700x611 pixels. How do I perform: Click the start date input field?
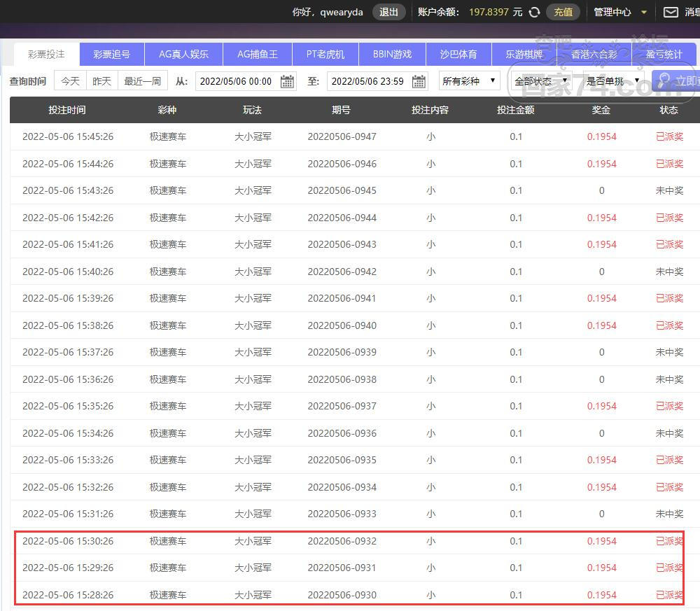(236, 81)
